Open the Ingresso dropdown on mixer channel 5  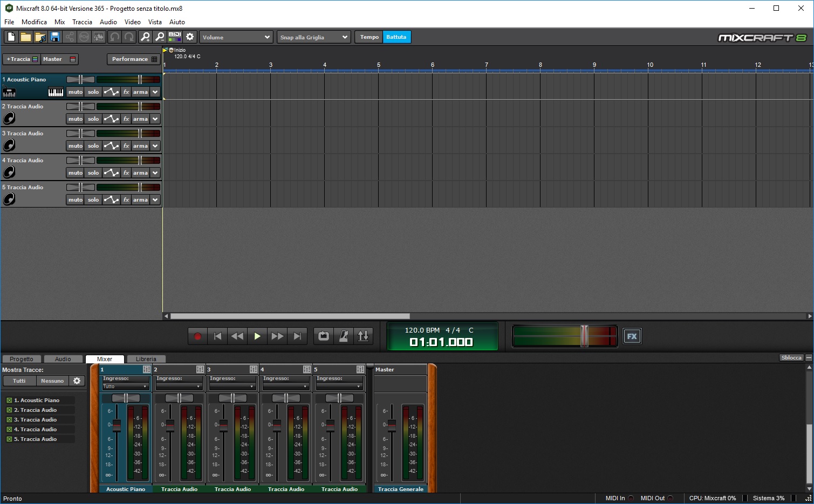(x=339, y=386)
